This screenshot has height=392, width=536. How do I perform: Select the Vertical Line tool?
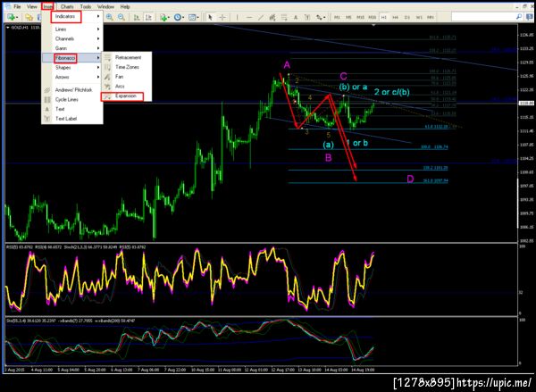(237, 17)
